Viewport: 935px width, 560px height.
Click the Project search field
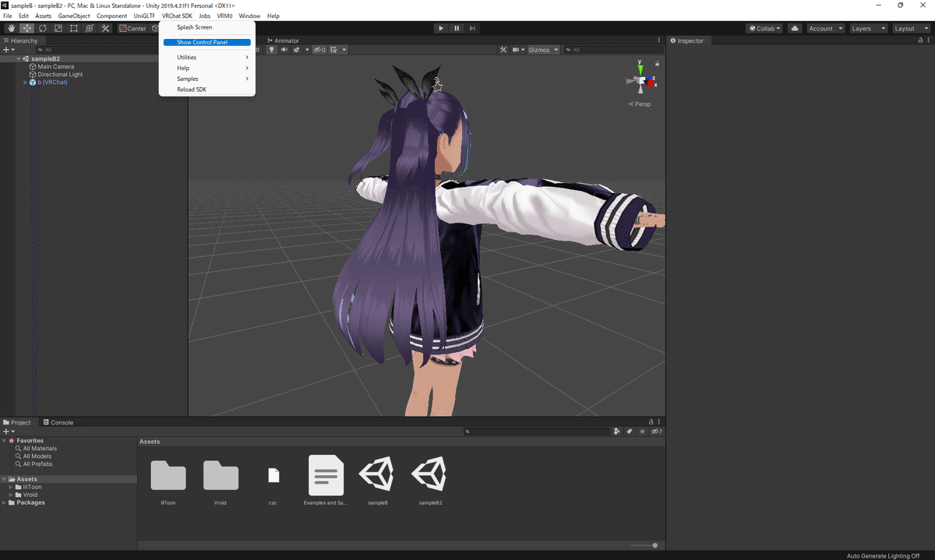point(537,431)
